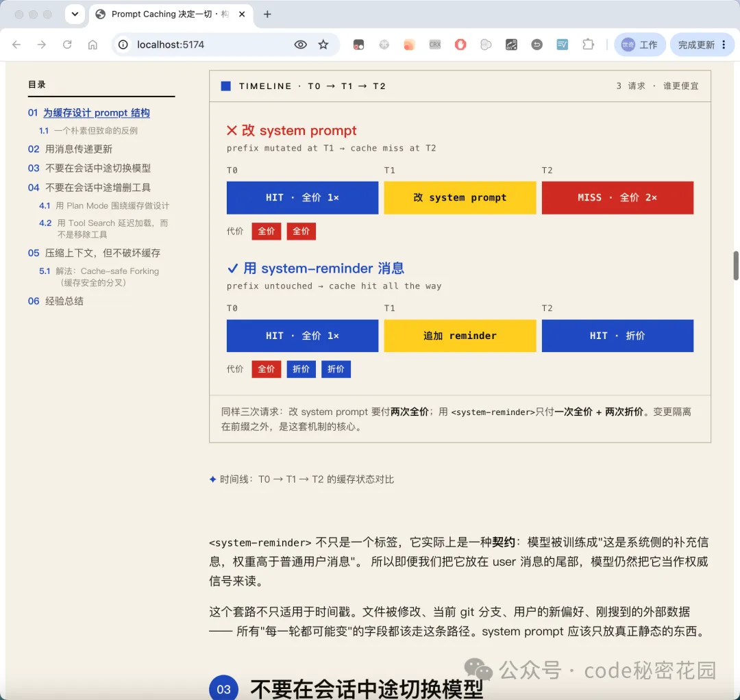The height and width of the screenshot is (700, 740).
Task: Jump to 4.1 用 Plan Mode 围绕缓存做设计
Action: (x=104, y=205)
